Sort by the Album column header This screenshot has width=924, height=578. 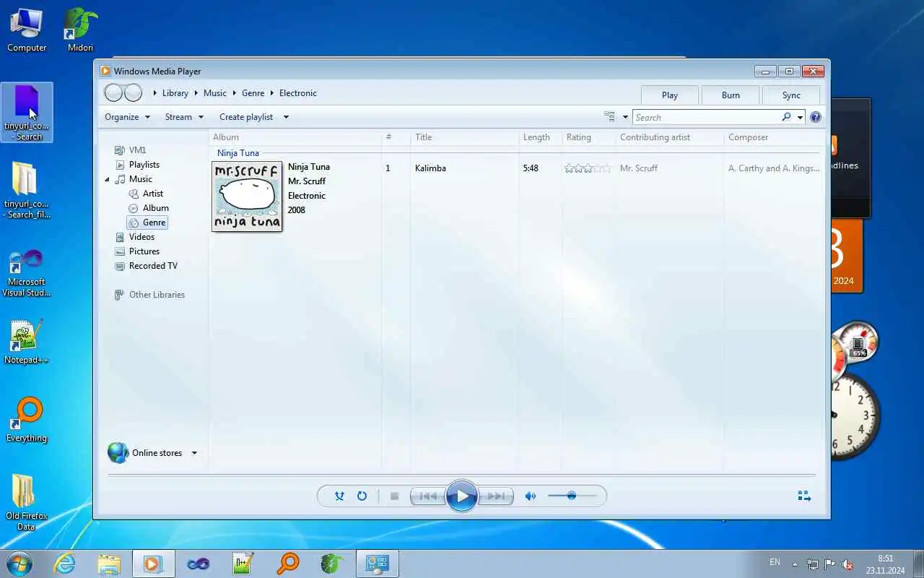[x=295, y=137]
